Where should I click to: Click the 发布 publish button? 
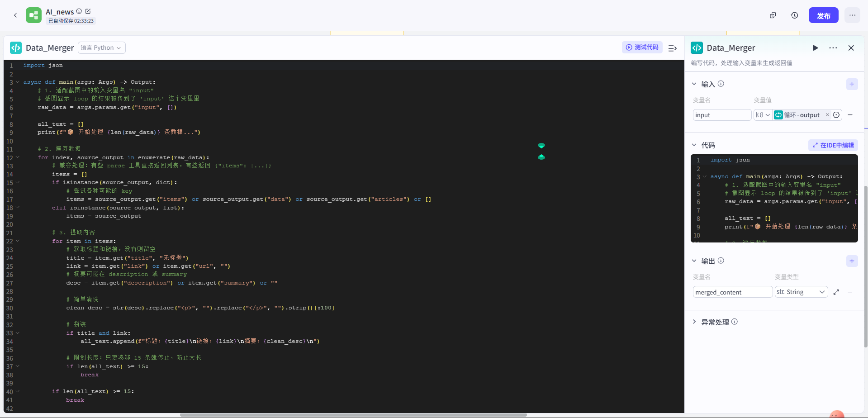tap(824, 15)
